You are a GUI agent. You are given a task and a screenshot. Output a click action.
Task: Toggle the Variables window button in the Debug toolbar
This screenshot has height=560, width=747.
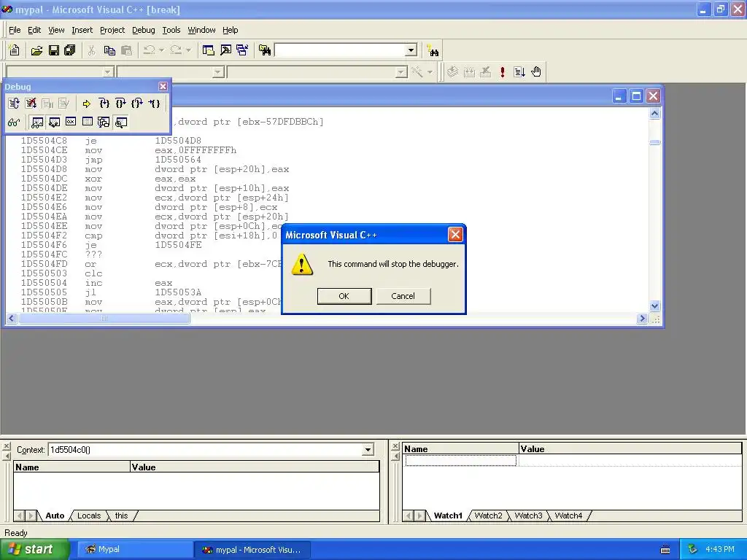54,122
